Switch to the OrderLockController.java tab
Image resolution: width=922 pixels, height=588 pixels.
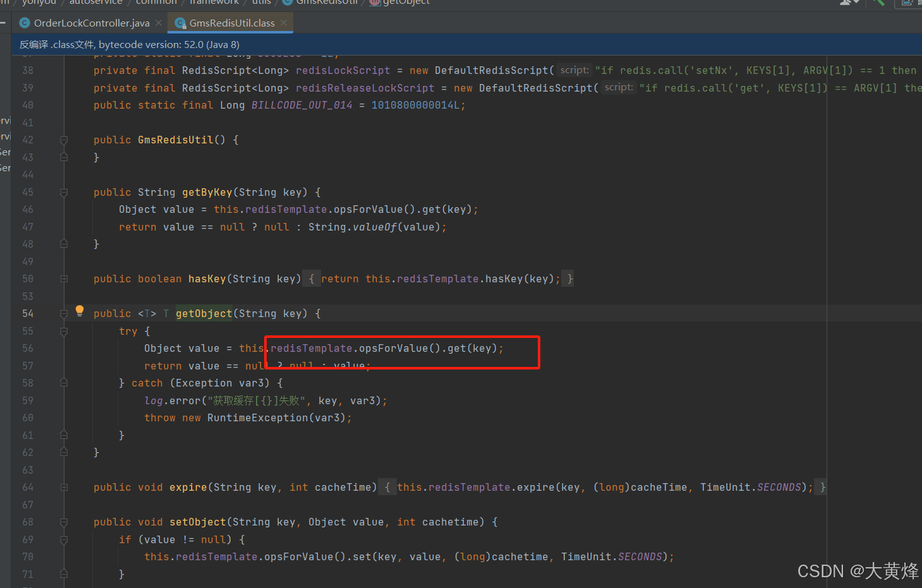coord(92,23)
